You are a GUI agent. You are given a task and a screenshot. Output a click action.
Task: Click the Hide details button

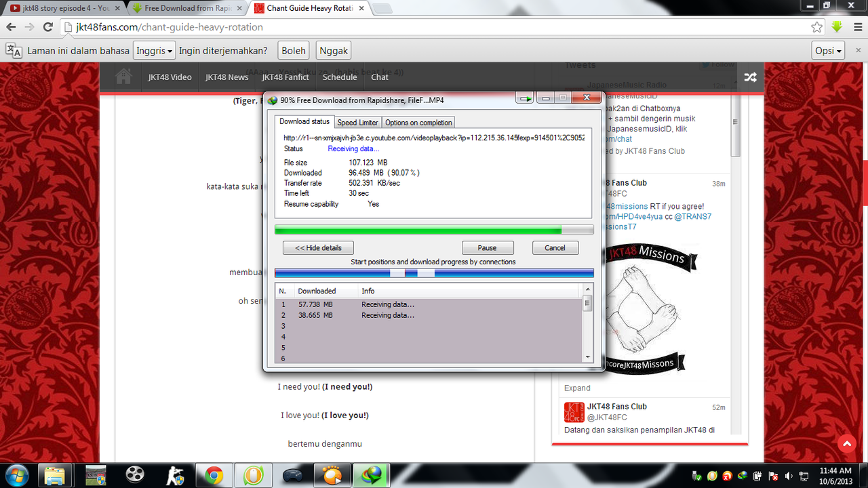318,247
